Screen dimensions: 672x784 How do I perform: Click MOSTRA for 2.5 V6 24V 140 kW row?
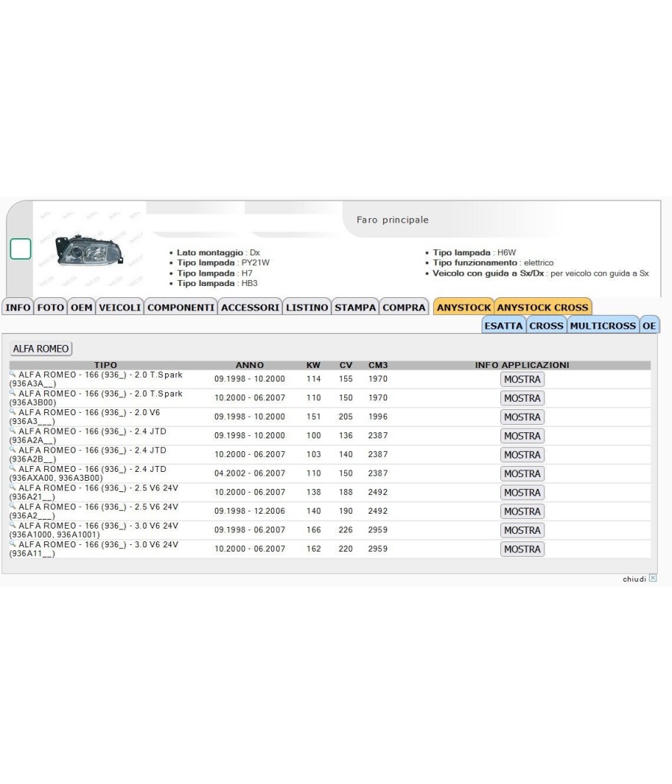click(x=522, y=511)
